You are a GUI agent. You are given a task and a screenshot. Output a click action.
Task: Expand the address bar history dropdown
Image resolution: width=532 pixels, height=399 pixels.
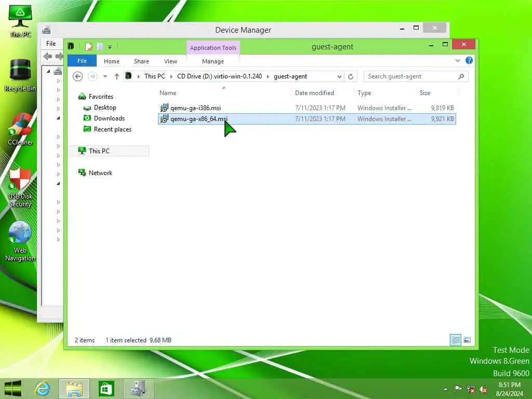coord(339,76)
